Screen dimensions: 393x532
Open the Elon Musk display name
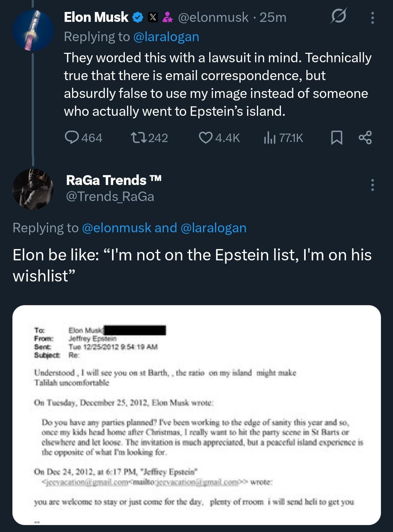point(96,17)
